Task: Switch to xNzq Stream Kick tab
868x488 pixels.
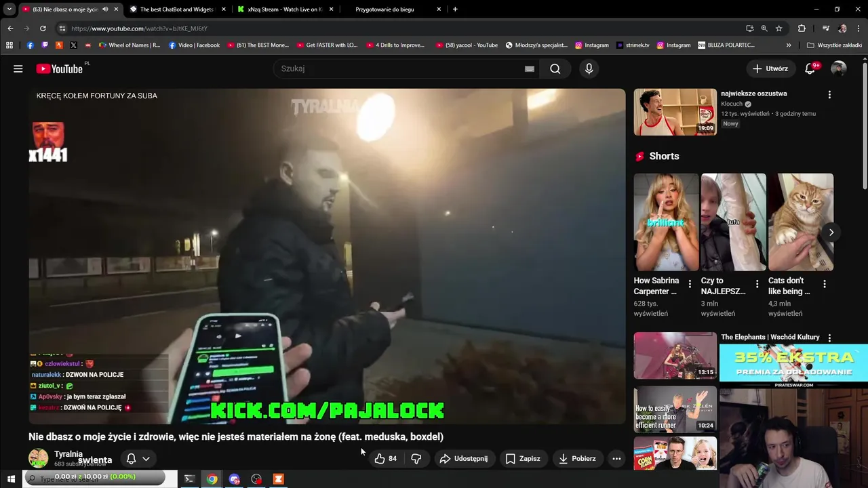Action: [285, 9]
